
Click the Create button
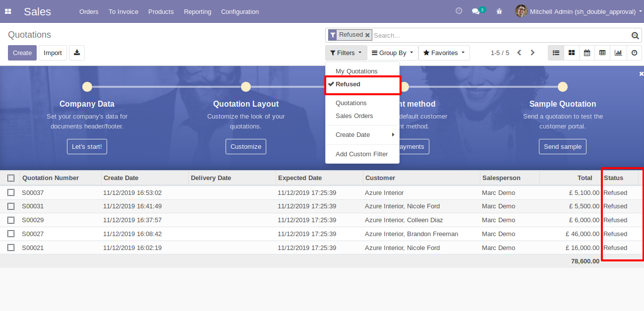tap(22, 53)
